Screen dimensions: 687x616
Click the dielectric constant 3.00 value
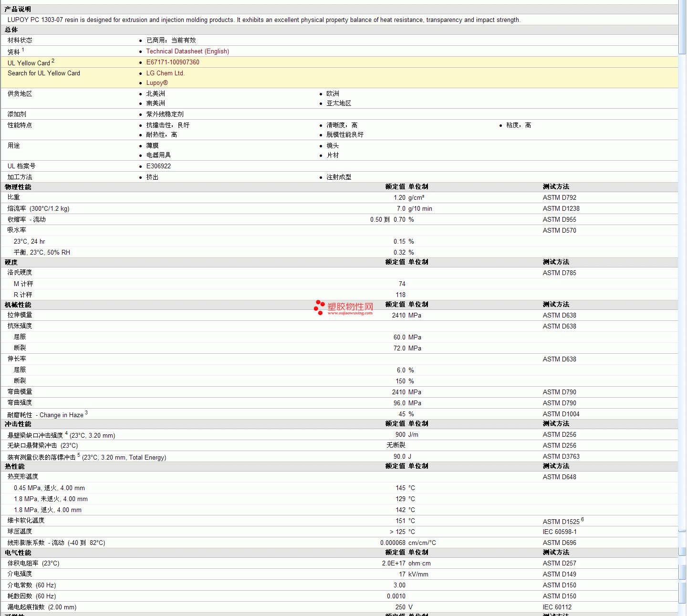click(x=399, y=585)
